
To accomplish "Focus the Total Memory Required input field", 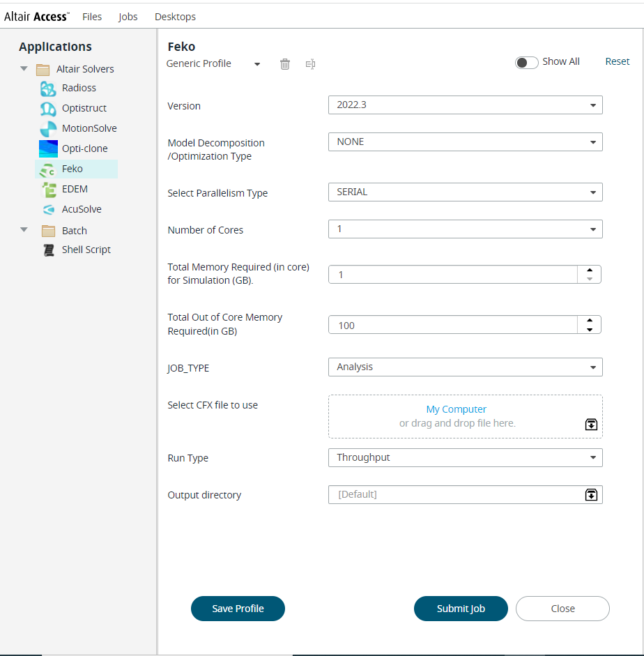I will pos(453,275).
